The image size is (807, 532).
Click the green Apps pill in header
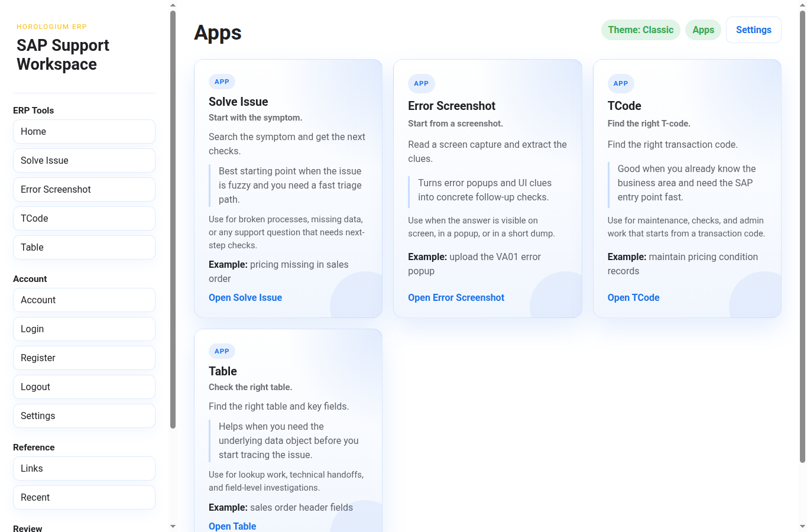coord(703,30)
